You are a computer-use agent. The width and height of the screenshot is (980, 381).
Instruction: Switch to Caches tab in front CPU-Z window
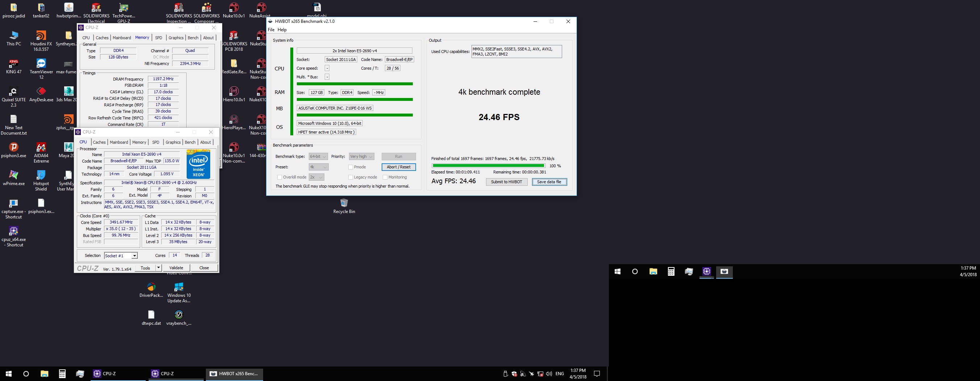coord(99,142)
